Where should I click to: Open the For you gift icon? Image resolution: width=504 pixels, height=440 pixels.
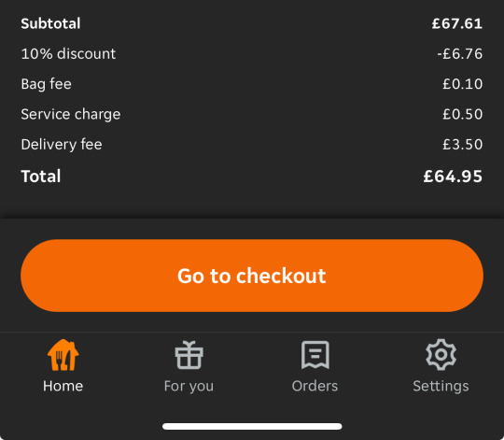(189, 355)
